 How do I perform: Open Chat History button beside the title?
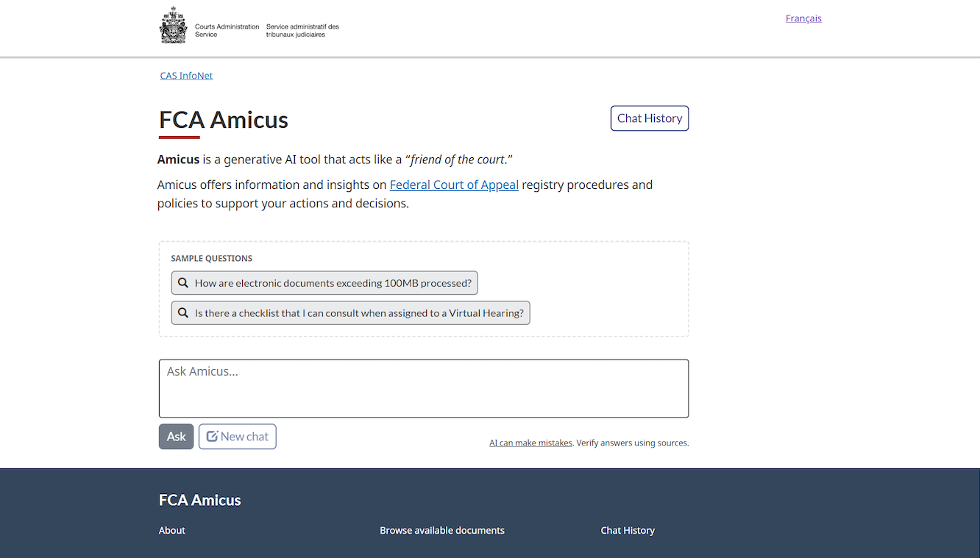point(649,118)
